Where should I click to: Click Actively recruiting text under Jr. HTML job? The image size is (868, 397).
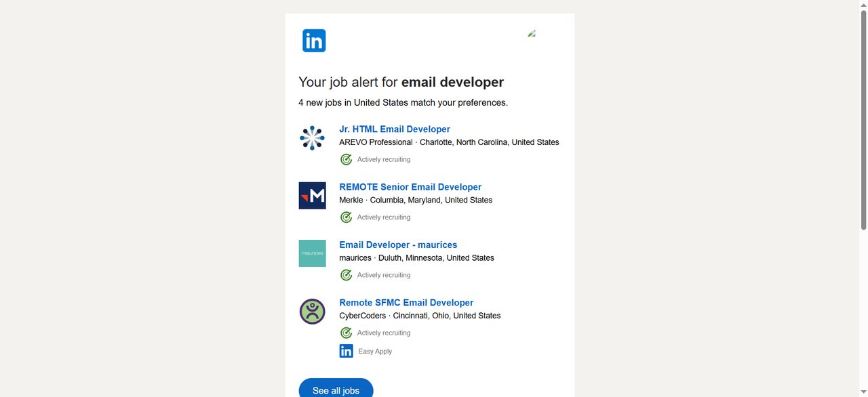pyautogui.click(x=384, y=160)
